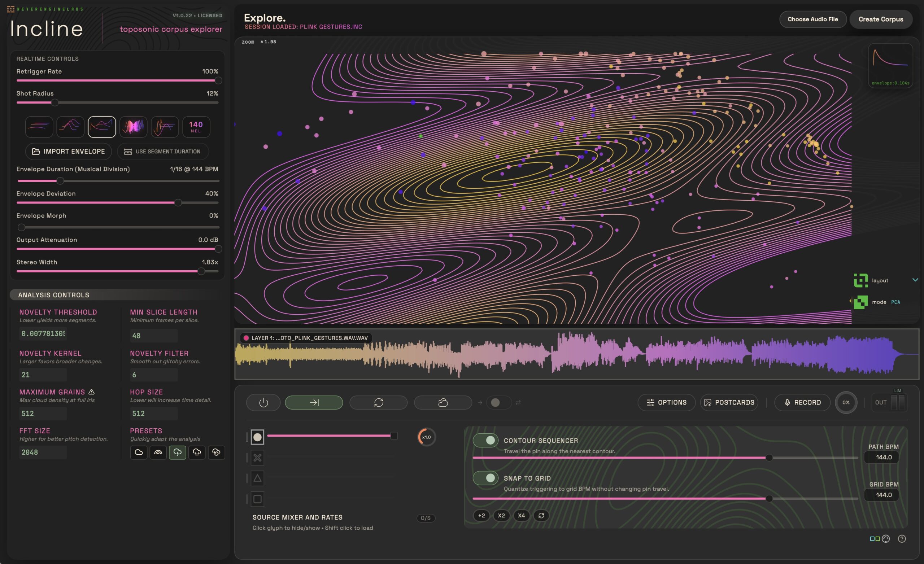Image resolution: width=924 pixels, height=564 pixels.
Task: Select the rainbow analysis preset
Action: click(158, 452)
